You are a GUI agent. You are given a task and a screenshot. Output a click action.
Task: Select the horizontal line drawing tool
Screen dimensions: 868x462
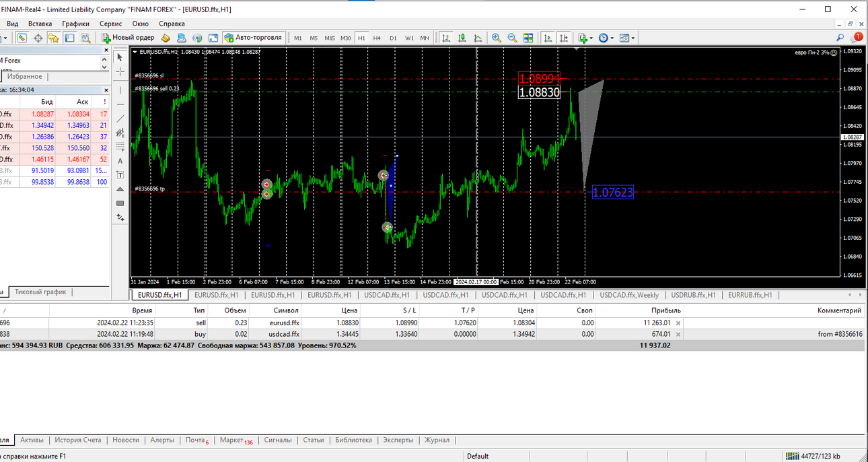pos(120,104)
